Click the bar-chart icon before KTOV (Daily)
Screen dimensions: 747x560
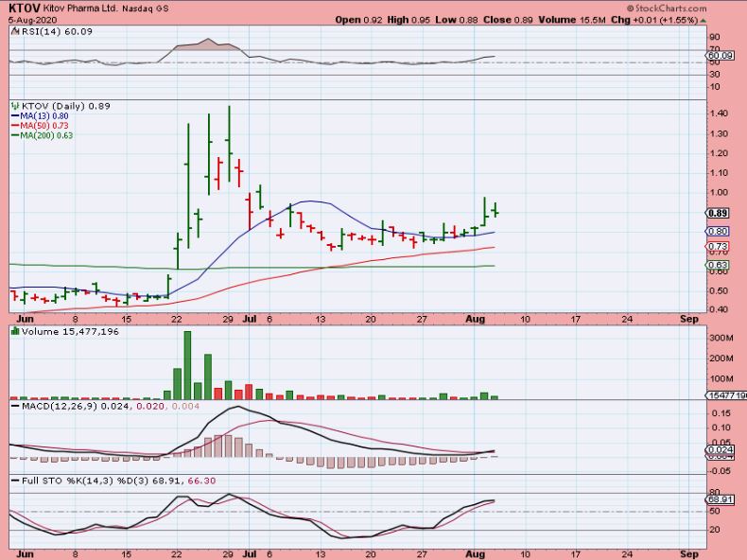(15, 106)
